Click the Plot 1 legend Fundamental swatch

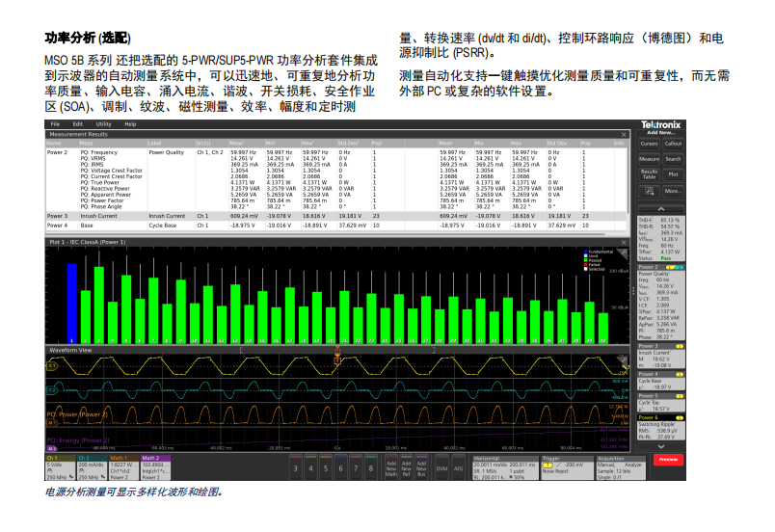point(586,252)
